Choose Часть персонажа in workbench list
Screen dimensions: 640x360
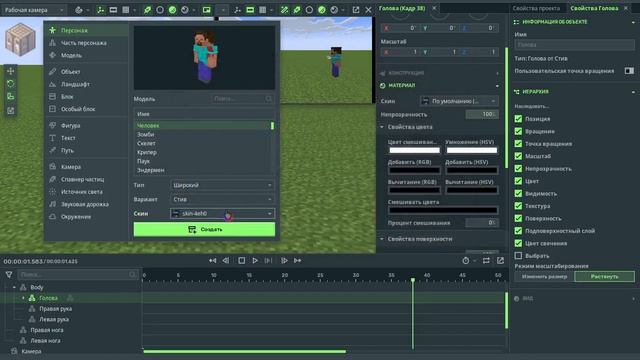point(87,43)
